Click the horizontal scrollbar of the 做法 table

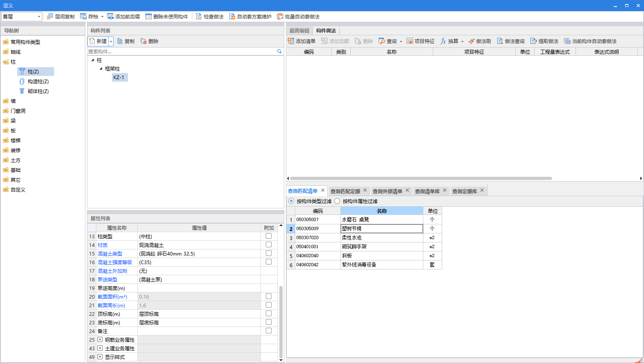421,178
